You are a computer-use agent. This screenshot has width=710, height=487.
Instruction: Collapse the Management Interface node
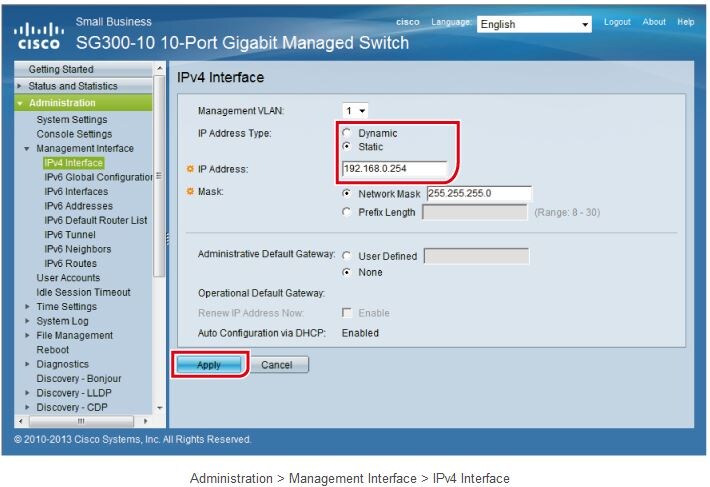[x=28, y=149]
